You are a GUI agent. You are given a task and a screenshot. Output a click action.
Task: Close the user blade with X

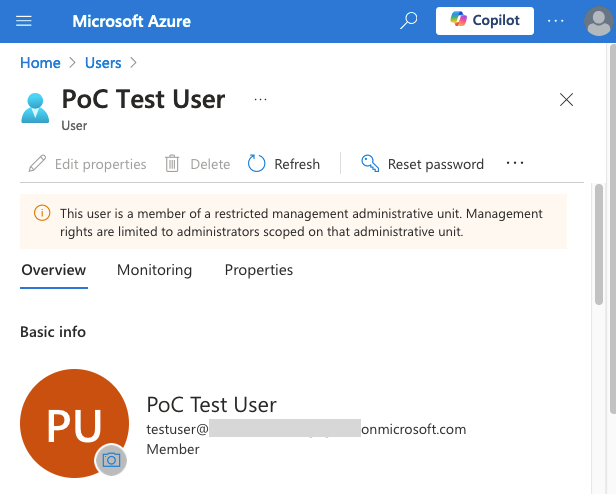pyautogui.click(x=566, y=99)
